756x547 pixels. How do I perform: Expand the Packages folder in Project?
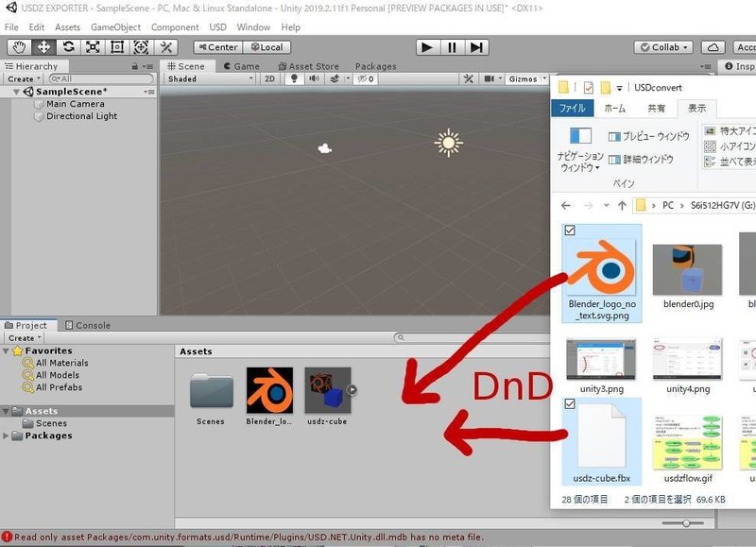6,436
